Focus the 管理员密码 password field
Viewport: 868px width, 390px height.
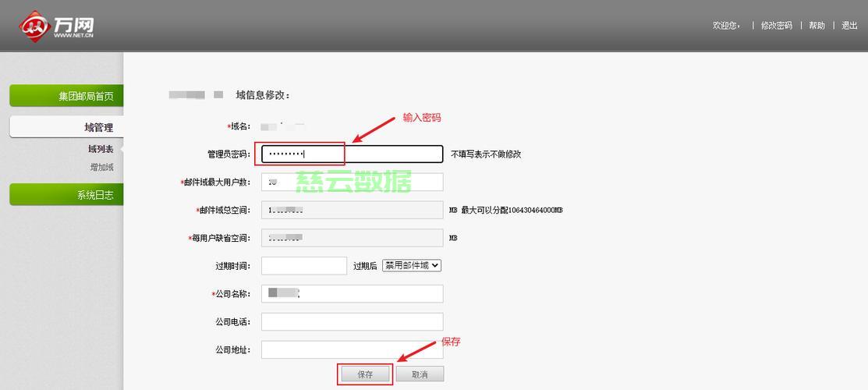pyautogui.click(x=352, y=154)
